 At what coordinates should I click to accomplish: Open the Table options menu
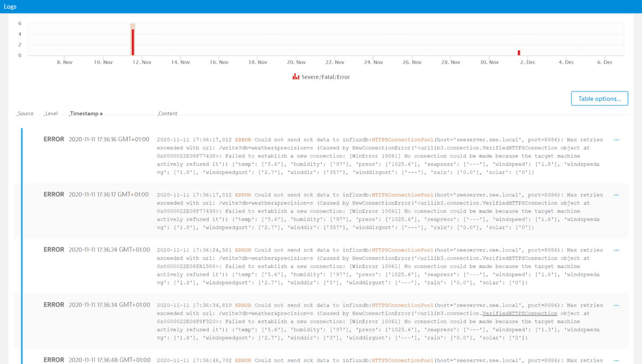[599, 98]
